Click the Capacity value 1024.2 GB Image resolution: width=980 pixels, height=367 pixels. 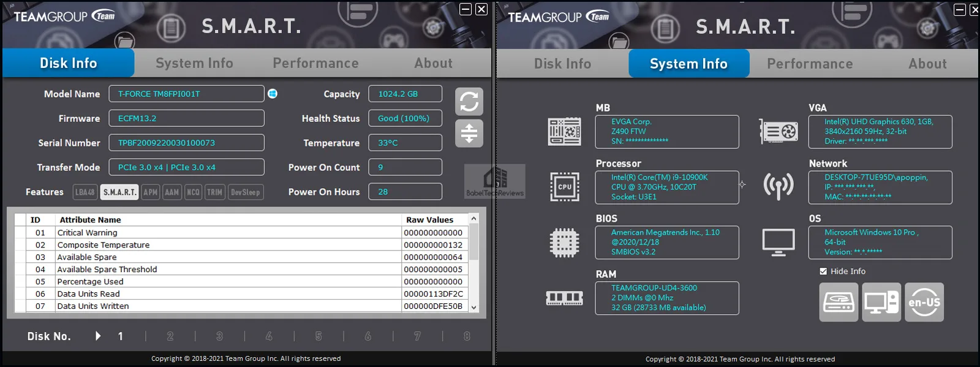click(405, 94)
